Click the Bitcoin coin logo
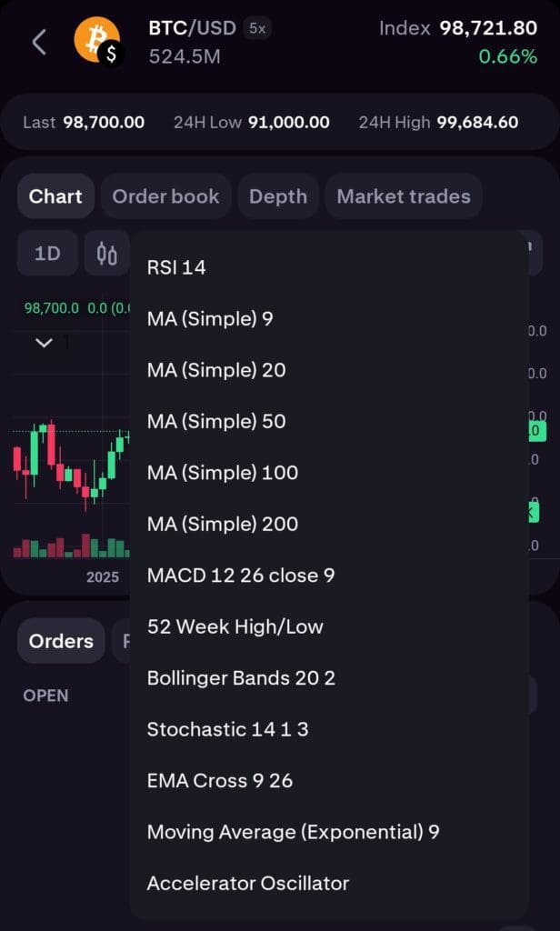560x931 pixels. [x=97, y=41]
